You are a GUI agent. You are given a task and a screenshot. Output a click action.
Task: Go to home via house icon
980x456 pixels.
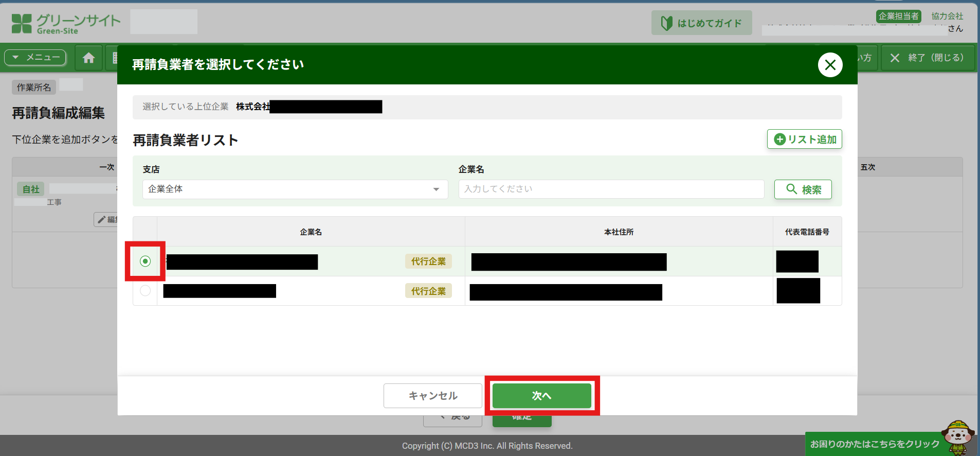point(89,58)
